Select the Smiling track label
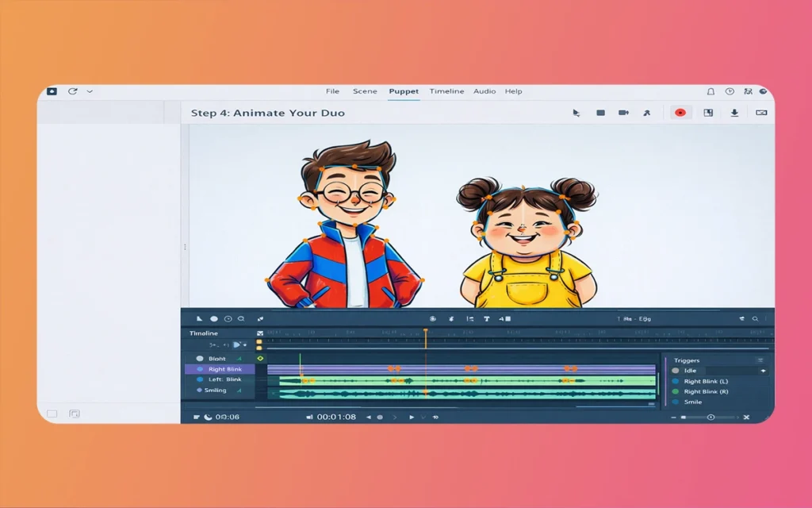The height and width of the screenshot is (508, 812). (215, 390)
